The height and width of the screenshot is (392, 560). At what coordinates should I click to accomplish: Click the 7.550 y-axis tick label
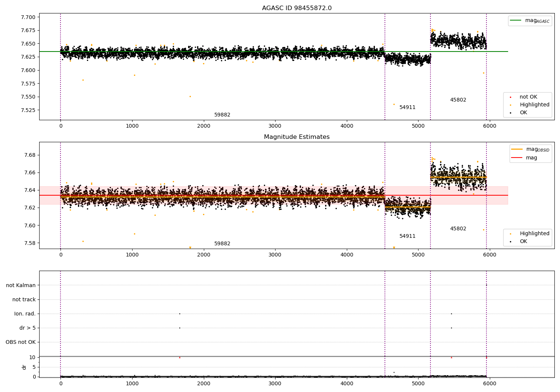pos(28,97)
